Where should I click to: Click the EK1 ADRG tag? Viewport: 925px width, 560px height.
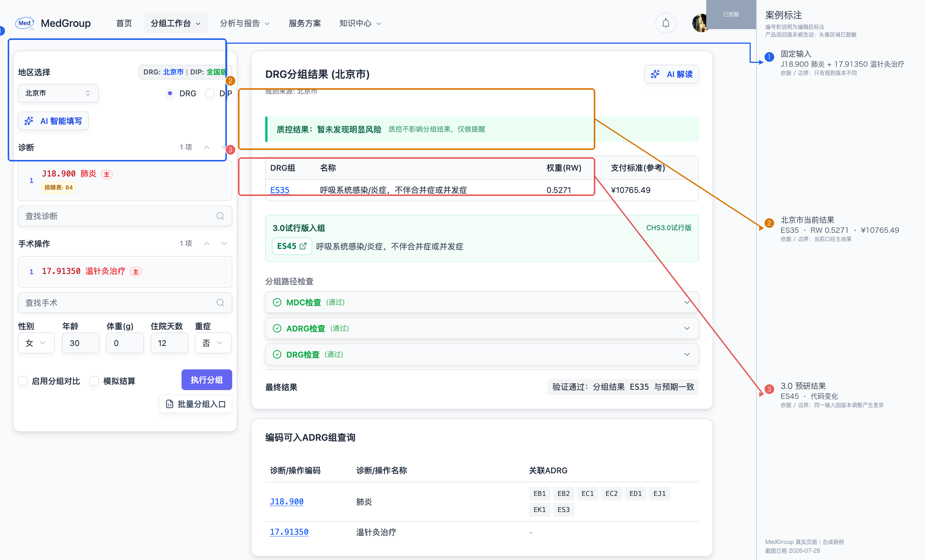540,510
